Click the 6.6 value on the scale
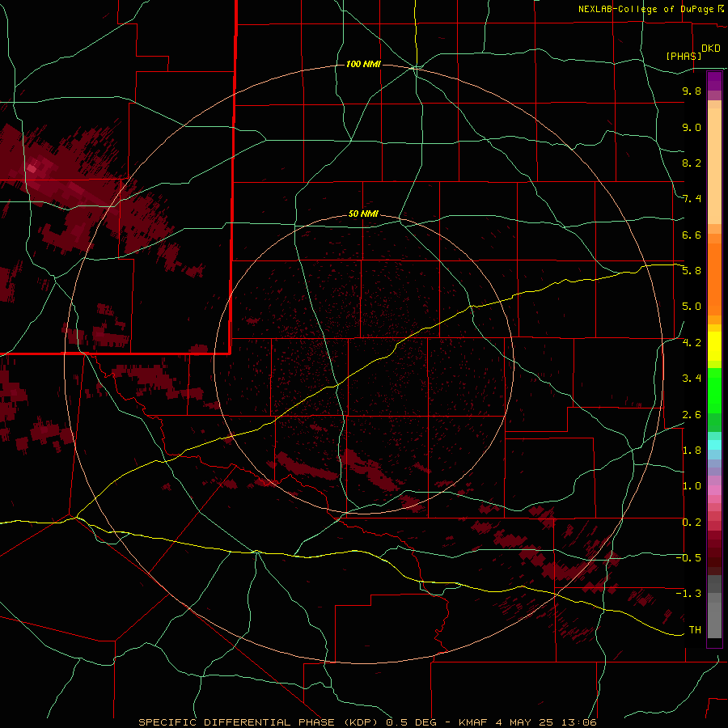The width and height of the screenshot is (728, 728). [692, 235]
